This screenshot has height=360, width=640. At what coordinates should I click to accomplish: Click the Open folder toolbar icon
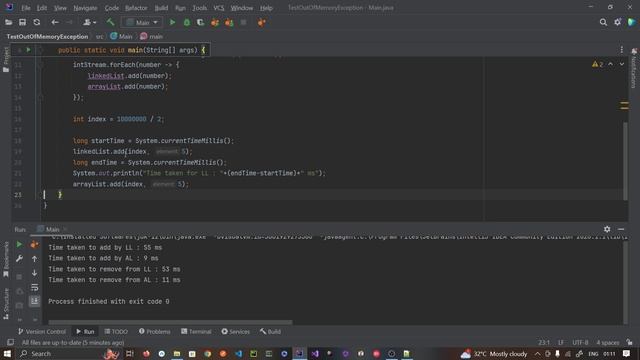(8, 22)
